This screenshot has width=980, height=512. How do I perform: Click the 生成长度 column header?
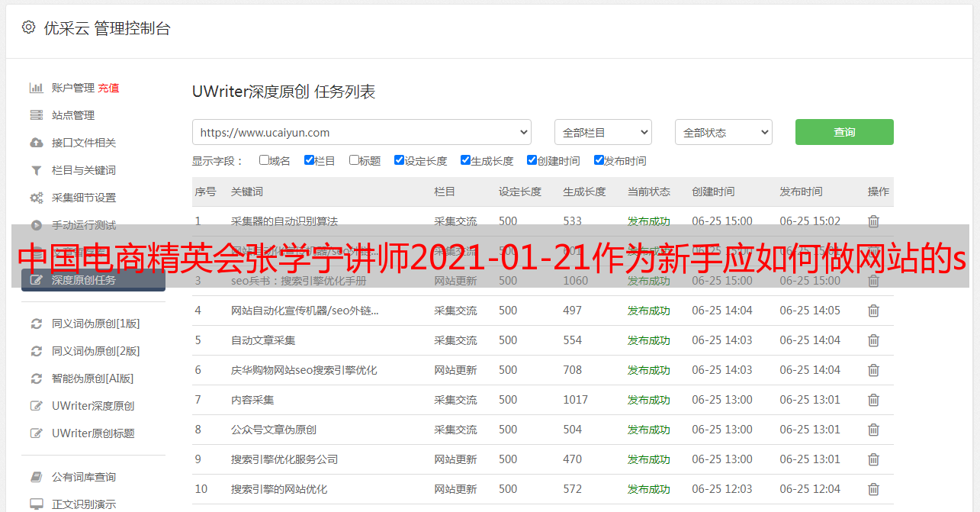coord(584,192)
